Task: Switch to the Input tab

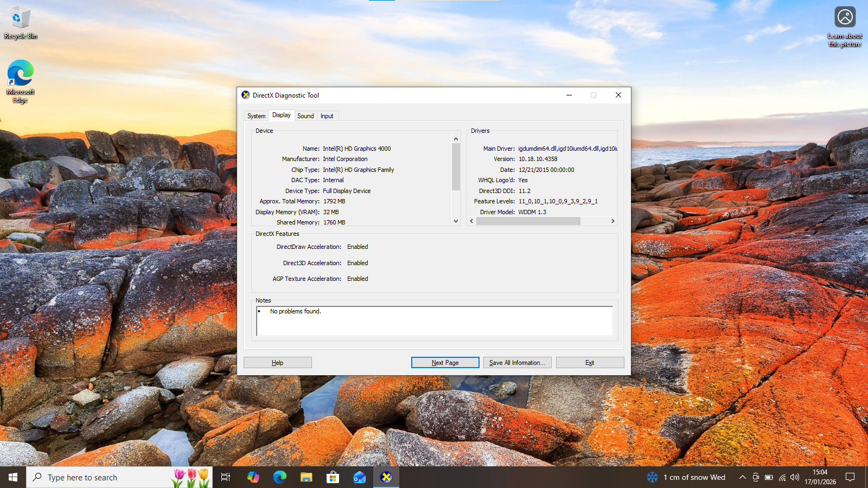Action: click(327, 116)
